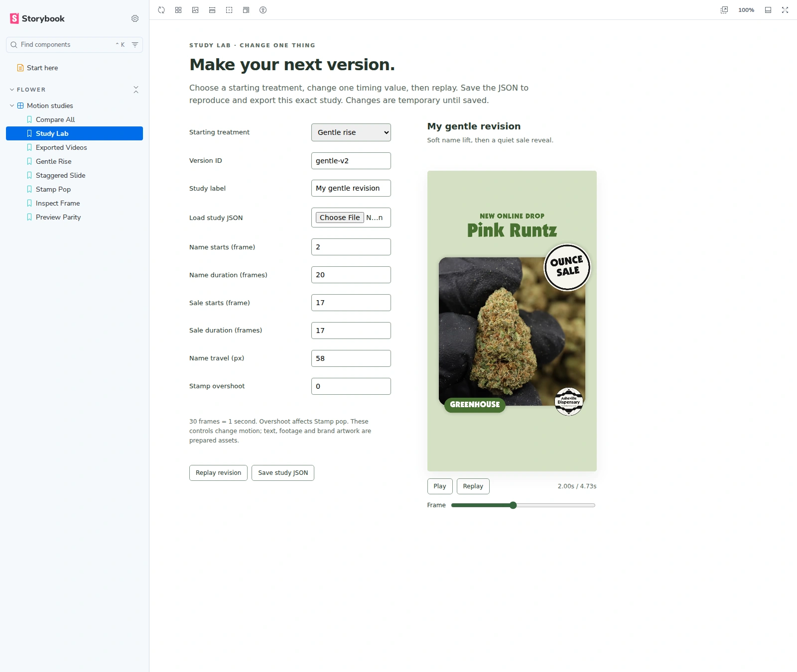The width and height of the screenshot is (797, 672).
Task: Click the Save study JSON button
Action: pyautogui.click(x=283, y=473)
